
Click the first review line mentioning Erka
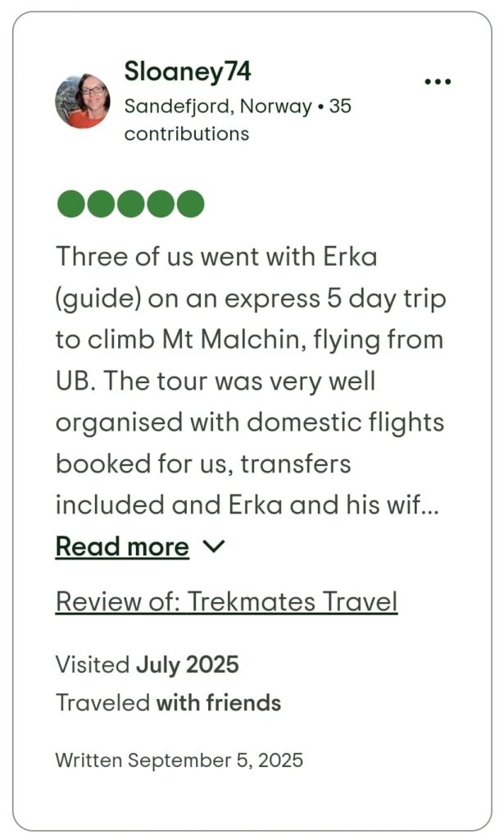tap(216, 256)
